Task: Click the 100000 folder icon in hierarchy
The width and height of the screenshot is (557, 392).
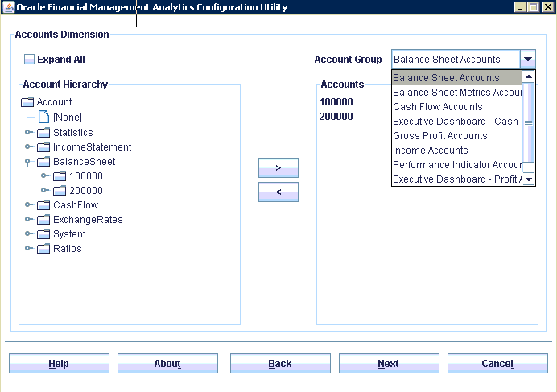Action: [60, 176]
